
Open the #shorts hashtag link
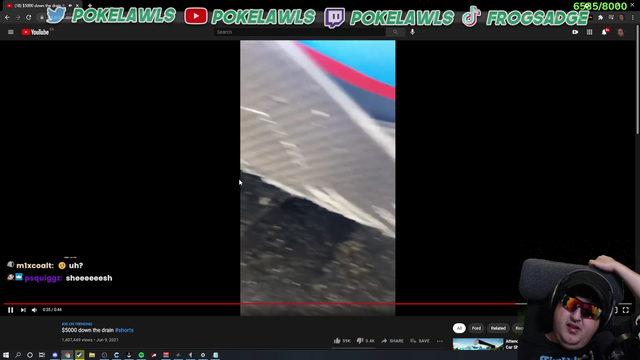(124, 330)
